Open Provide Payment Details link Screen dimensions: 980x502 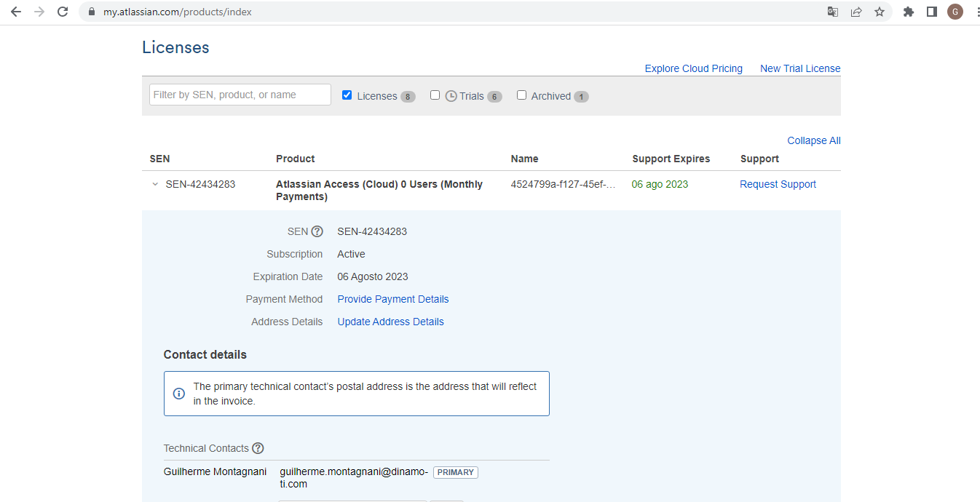click(x=393, y=299)
